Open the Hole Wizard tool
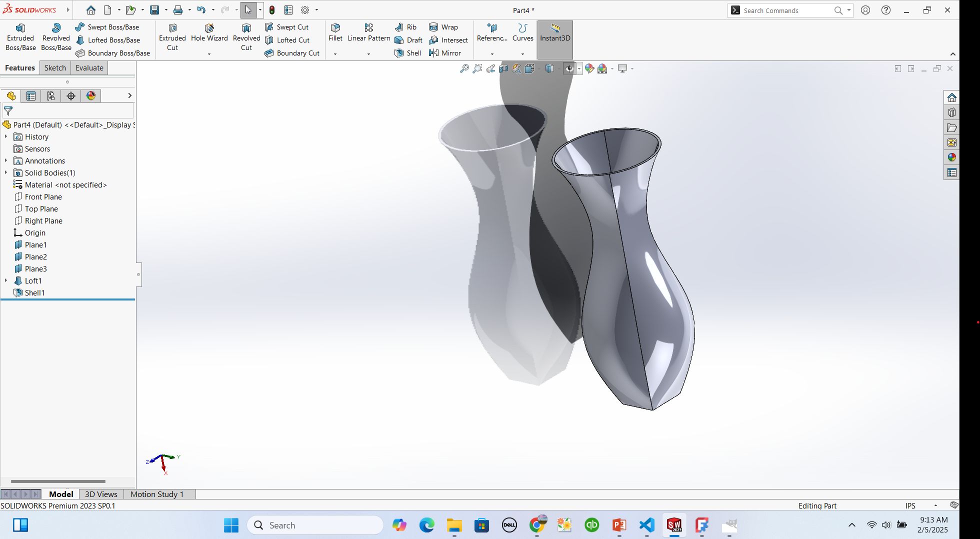Viewport: 980px width, 539px height. (209, 33)
